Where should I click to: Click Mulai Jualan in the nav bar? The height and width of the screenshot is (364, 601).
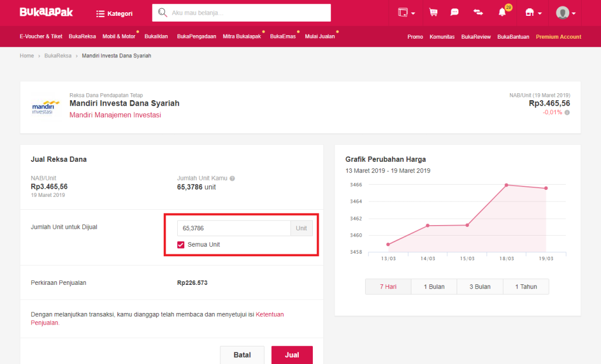[320, 36]
